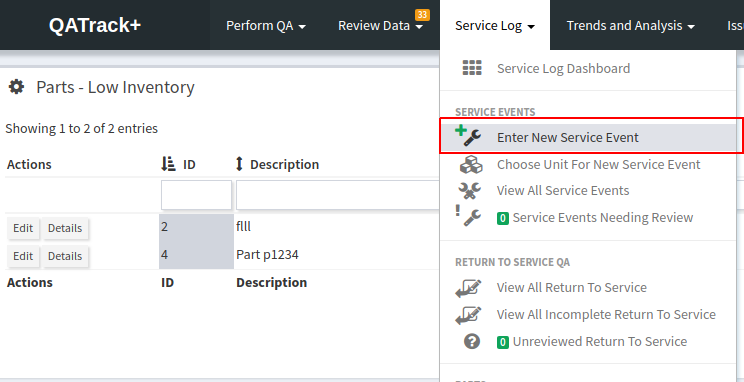Screen dimensions: 744x382
Task: Click the QATrack+ home logo link
Action: tap(95, 25)
